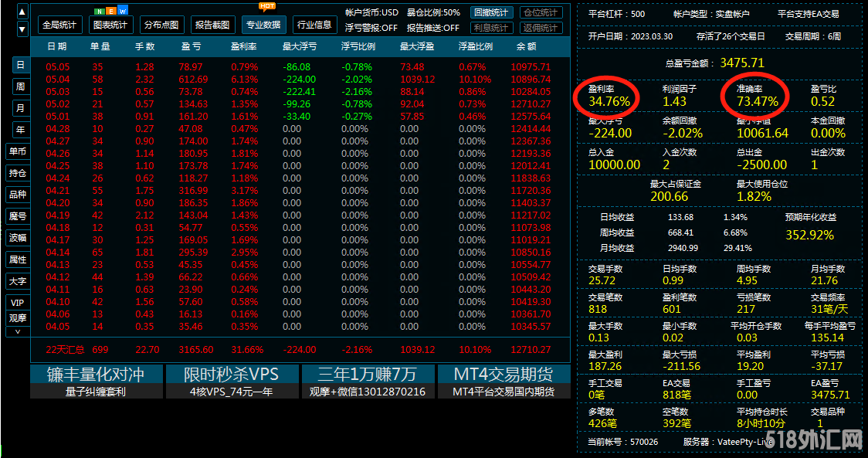868x458 pixels.
Task: Click the up arrow scroll button
Action: tap(22, 12)
